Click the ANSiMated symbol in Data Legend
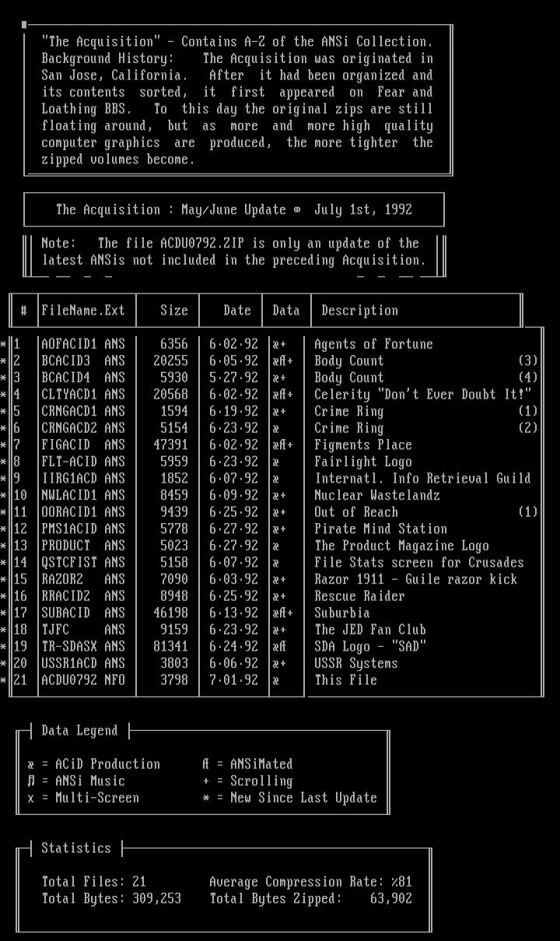This screenshot has height=941, width=560. coord(205,765)
